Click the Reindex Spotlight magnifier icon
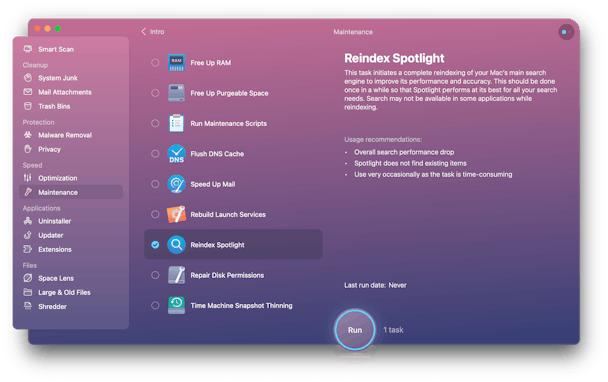 [x=176, y=244]
